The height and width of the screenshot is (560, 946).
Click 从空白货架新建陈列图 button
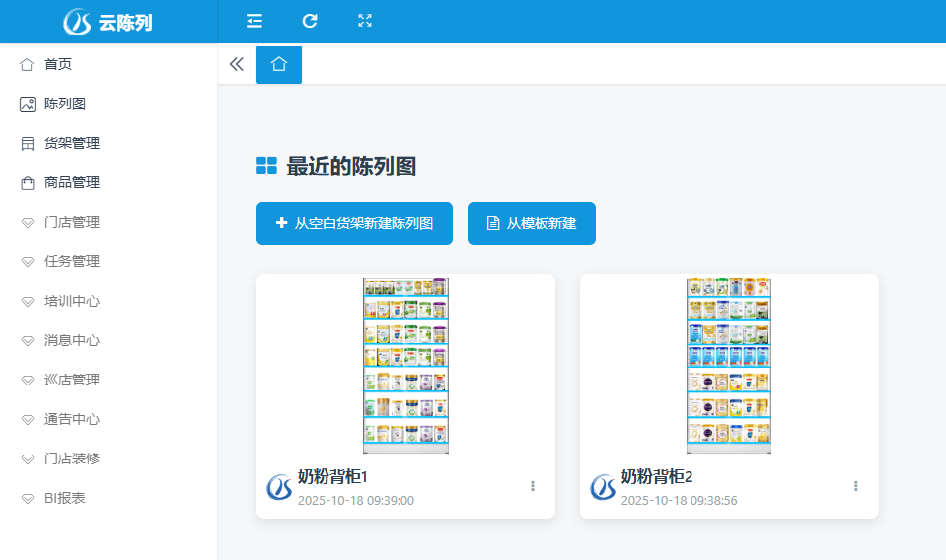click(x=354, y=223)
